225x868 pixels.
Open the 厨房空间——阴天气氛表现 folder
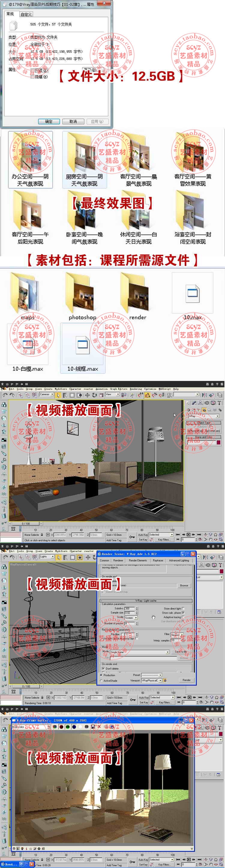(84, 159)
